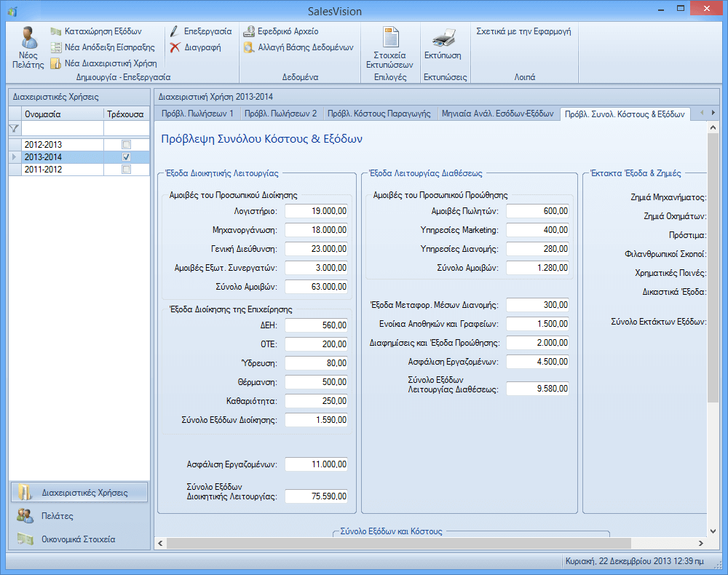Create Νέα Διαχειριστική Χρήση
This screenshot has width=728, height=575.
(x=103, y=63)
